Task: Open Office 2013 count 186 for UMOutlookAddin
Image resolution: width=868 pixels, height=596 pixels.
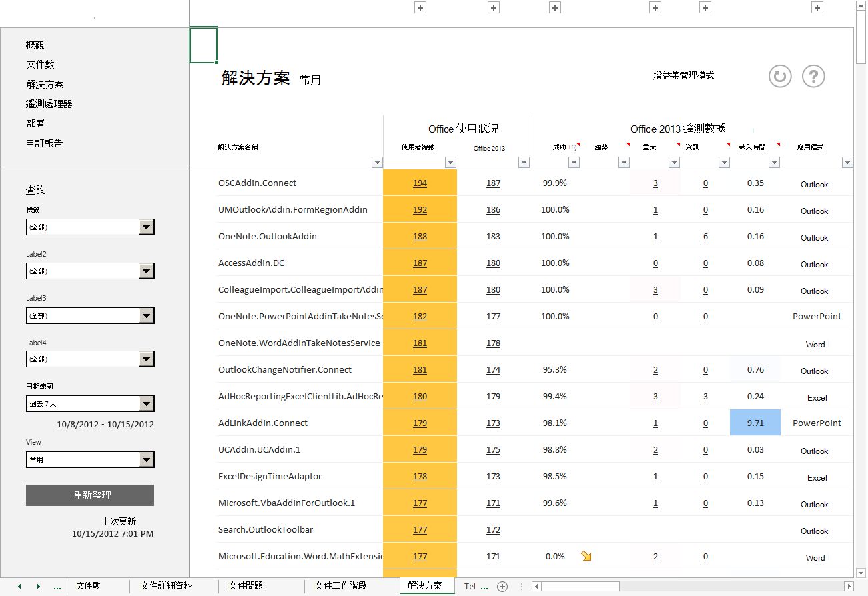Action: point(493,210)
